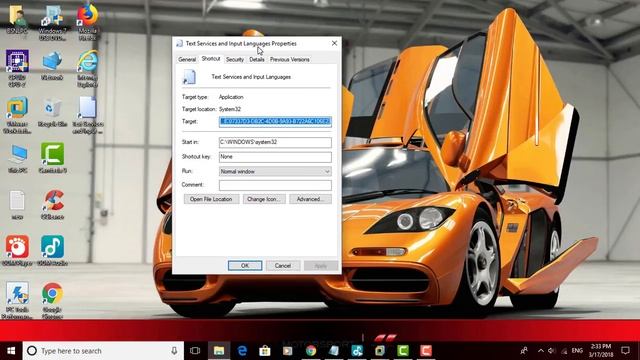Click the Start in field
The height and width of the screenshot is (360, 640).
pos(275,142)
